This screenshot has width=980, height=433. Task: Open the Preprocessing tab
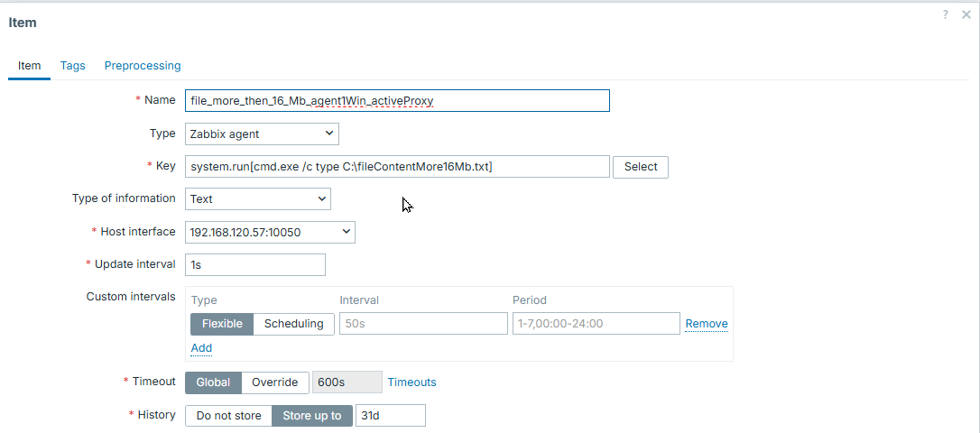pyautogui.click(x=143, y=66)
